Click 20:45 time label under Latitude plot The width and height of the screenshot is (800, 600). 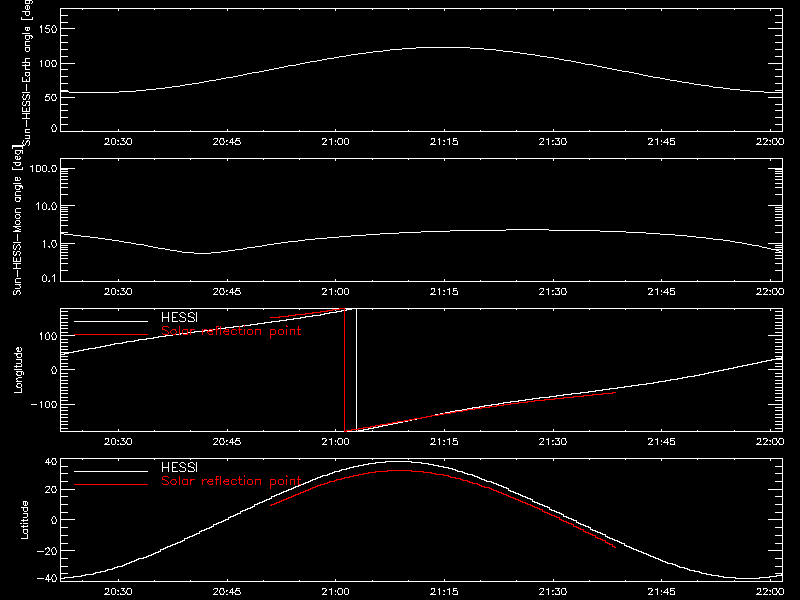pos(227,592)
